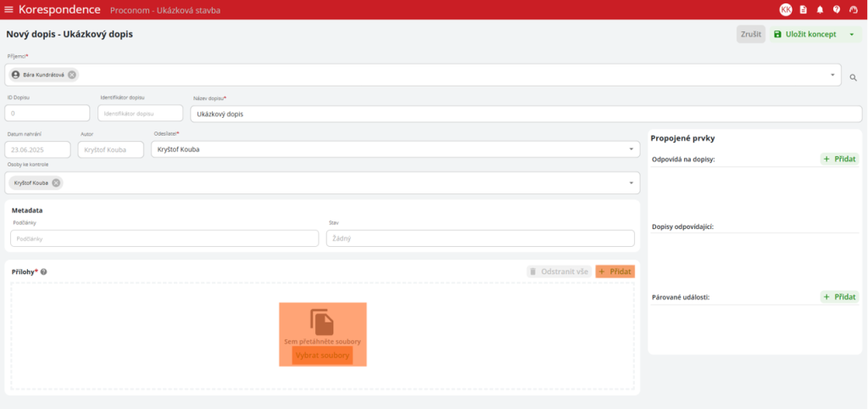Add a Párované události entry

[x=839, y=297]
